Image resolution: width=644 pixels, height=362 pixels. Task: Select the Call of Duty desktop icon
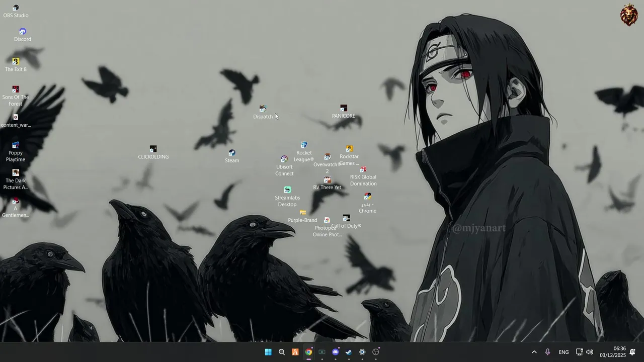point(346,222)
